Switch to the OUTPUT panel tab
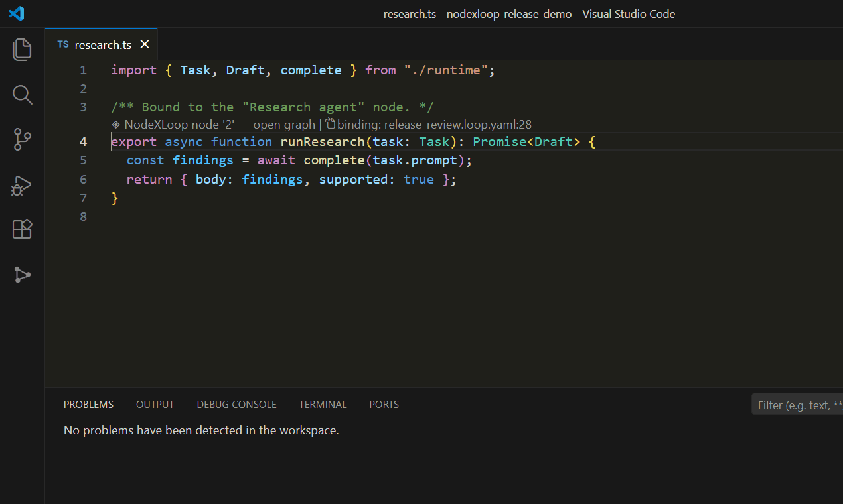The height and width of the screenshot is (504, 843). click(155, 404)
